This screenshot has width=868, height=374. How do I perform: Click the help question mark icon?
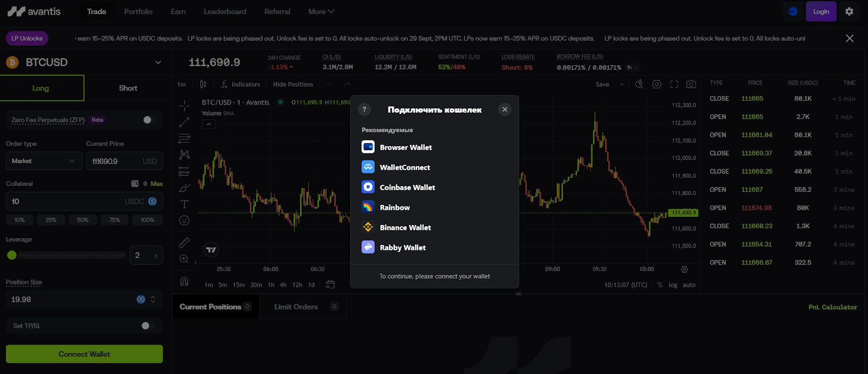pyautogui.click(x=364, y=109)
